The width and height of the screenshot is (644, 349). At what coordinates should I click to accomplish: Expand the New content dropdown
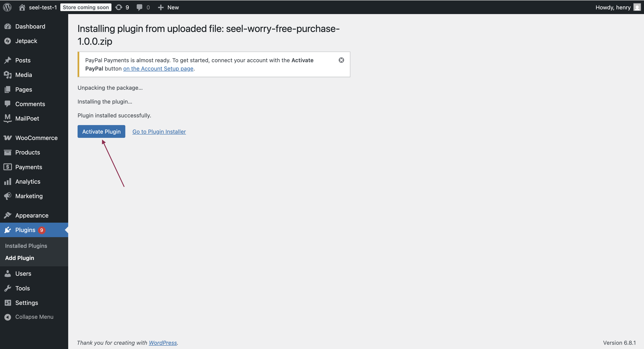168,7
